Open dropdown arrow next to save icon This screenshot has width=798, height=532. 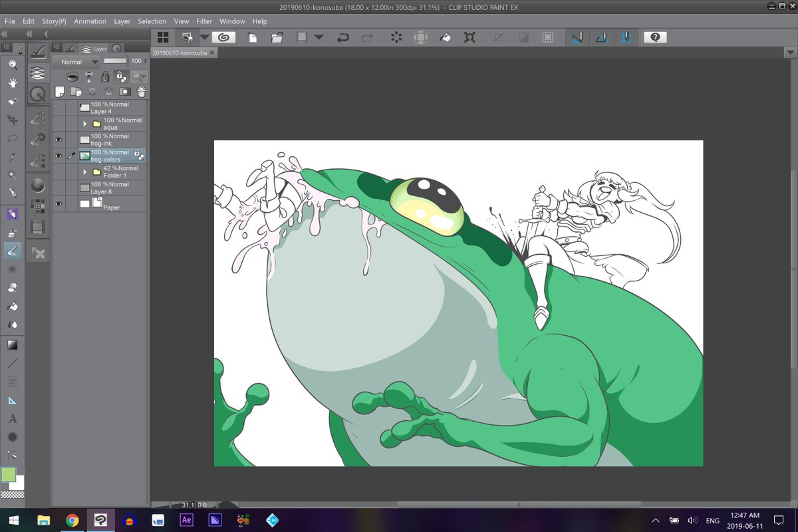pyautogui.click(x=319, y=37)
